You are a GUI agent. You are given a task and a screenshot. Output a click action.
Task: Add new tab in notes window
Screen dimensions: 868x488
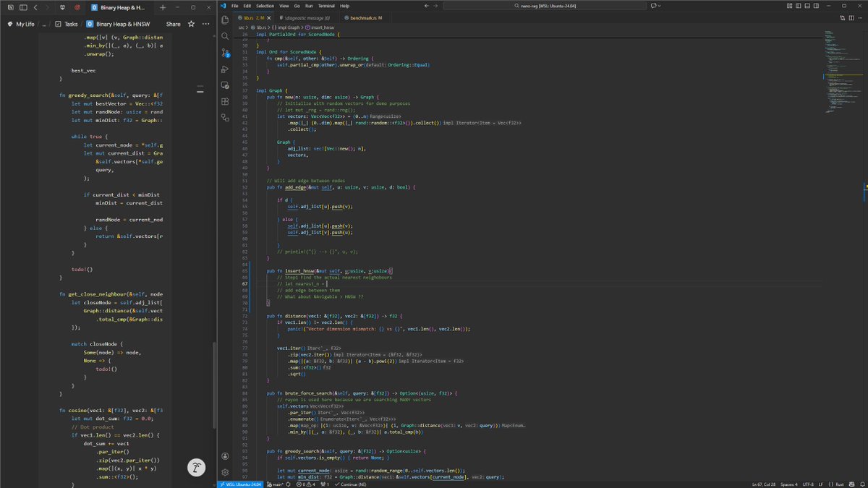click(x=162, y=7)
